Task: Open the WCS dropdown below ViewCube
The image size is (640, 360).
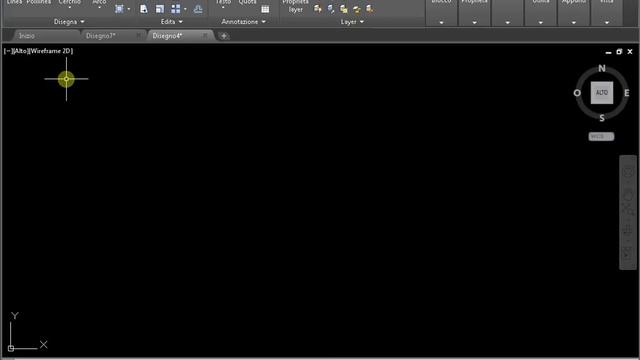Action: 601,136
